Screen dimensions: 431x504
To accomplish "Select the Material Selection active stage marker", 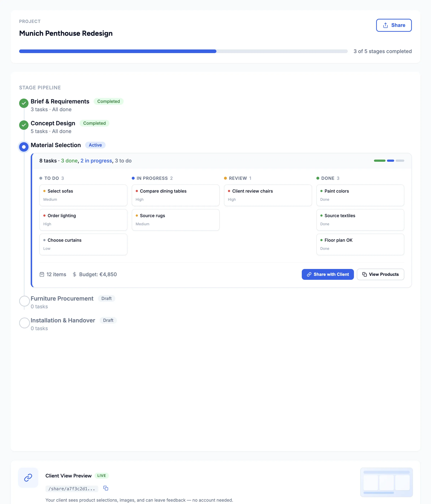I will click(x=24, y=147).
